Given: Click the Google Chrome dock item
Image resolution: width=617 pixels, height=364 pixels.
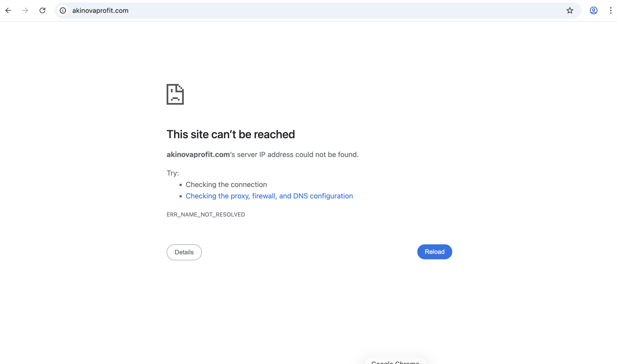Looking at the screenshot, I should pyautogui.click(x=395, y=362).
